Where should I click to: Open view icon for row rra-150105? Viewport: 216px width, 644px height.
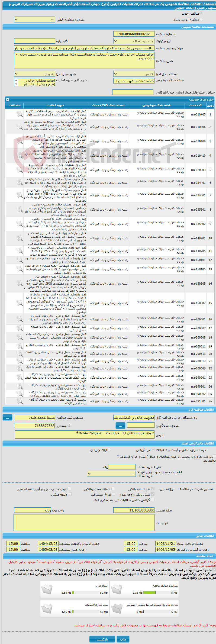click(x=20, y=269)
